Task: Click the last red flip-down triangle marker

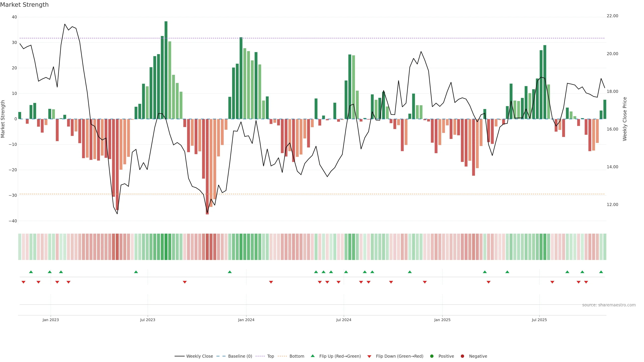Action: [x=586, y=282]
